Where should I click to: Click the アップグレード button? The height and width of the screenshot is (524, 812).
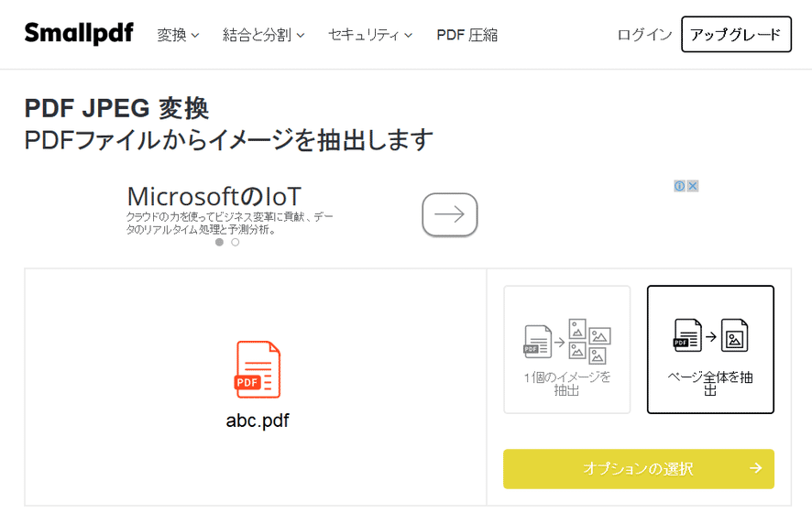tap(736, 34)
